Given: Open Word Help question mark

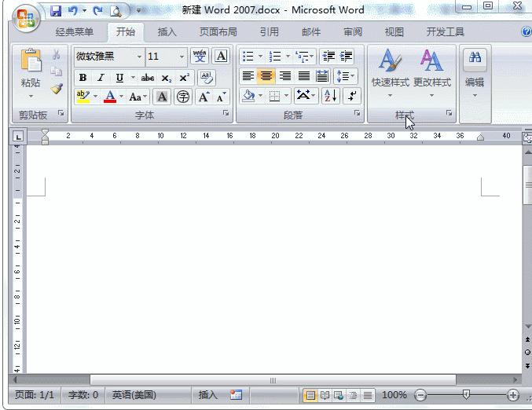Looking at the screenshot, I should click(x=526, y=32).
